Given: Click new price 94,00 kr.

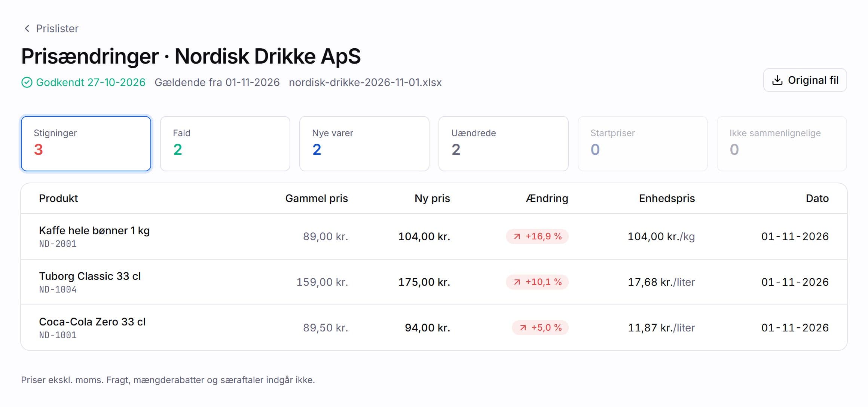Looking at the screenshot, I should coord(428,328).
